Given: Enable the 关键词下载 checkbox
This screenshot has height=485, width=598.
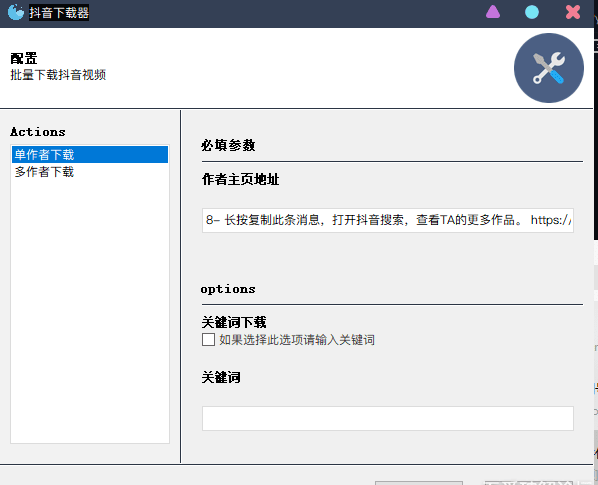Looking at the screenshot, I should click(x=208, y=339).
